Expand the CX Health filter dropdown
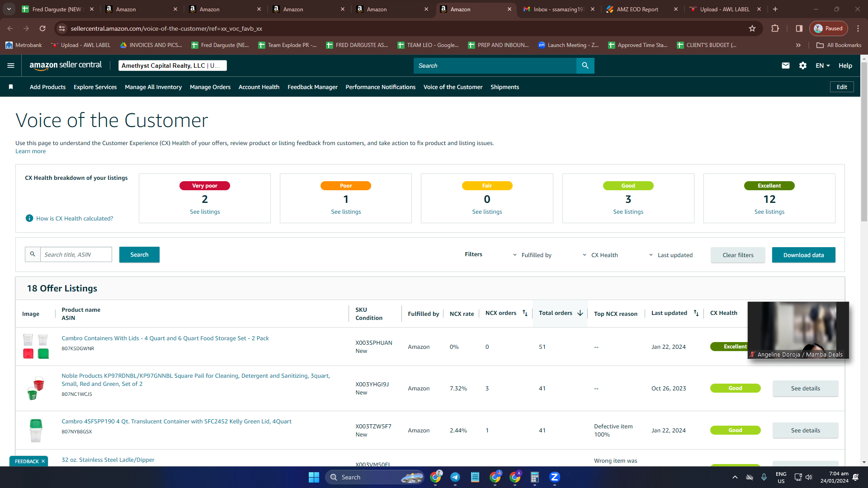Image resolution: width=868 pixels, height=488 pixels. (x=600, y=255)
